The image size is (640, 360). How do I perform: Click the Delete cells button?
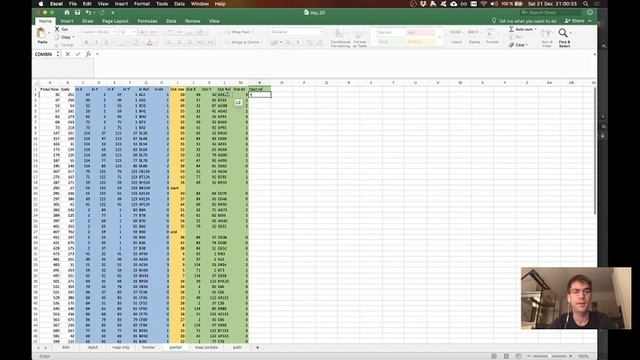pyautogui.click(x=474, y=36)
